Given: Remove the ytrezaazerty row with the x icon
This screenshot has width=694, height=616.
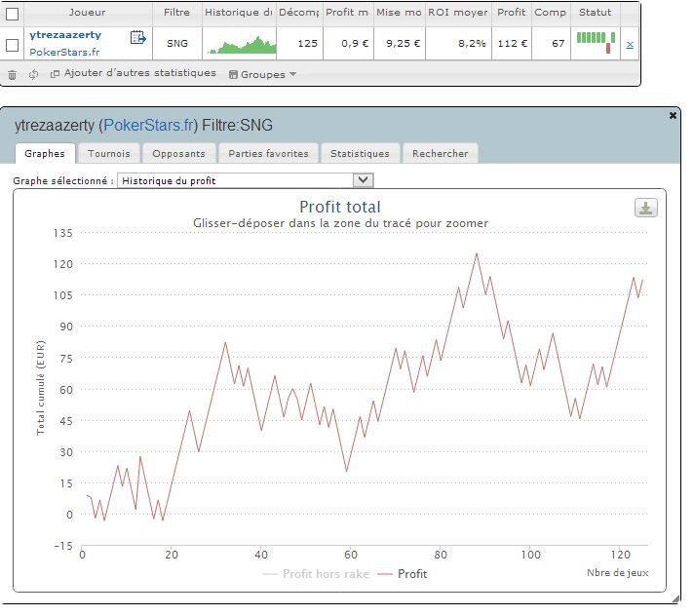Looking at the screenshot, I should 630,45.
